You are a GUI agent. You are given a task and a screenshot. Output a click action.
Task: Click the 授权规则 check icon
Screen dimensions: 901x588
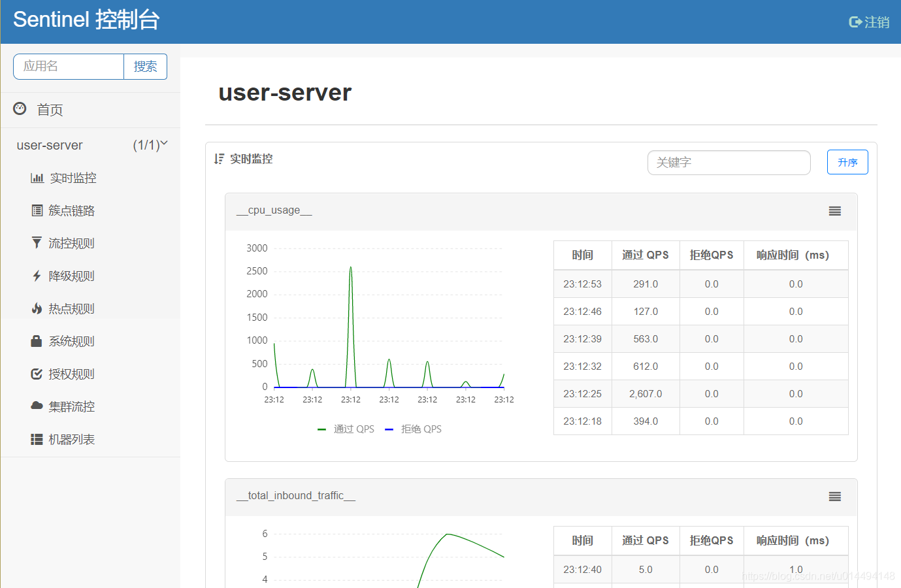pos(37,374)
